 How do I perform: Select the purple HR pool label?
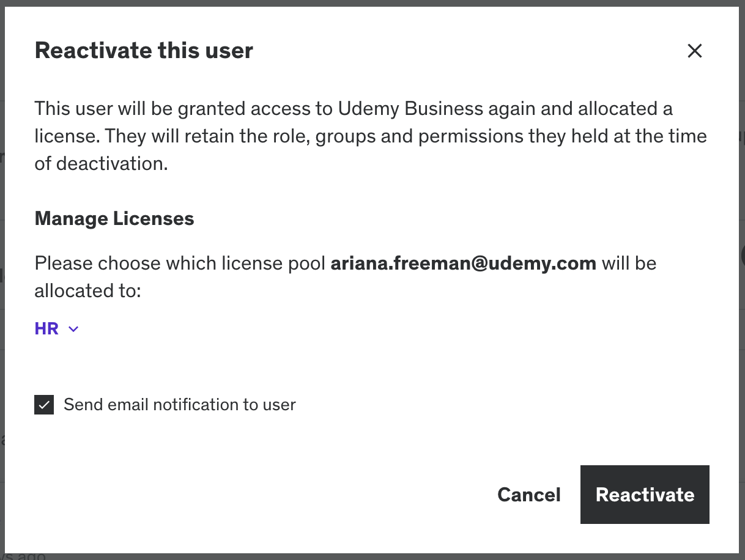click(x=46, y=329)
